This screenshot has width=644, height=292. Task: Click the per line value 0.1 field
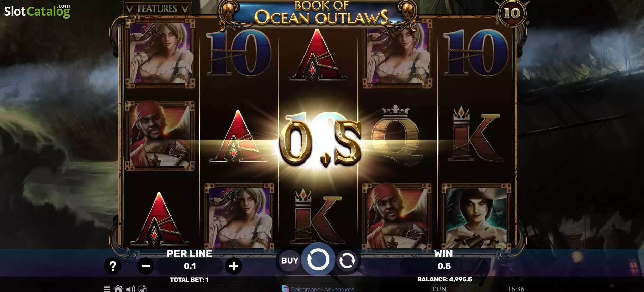point(190,266)
